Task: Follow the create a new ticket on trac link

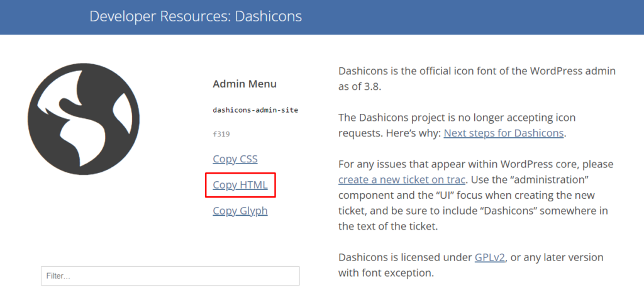Action: pyautogui.click(x=401, y=179)
